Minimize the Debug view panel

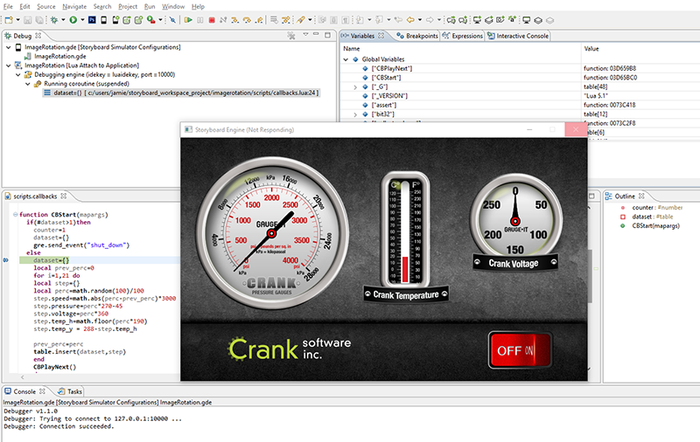[316, 34]
